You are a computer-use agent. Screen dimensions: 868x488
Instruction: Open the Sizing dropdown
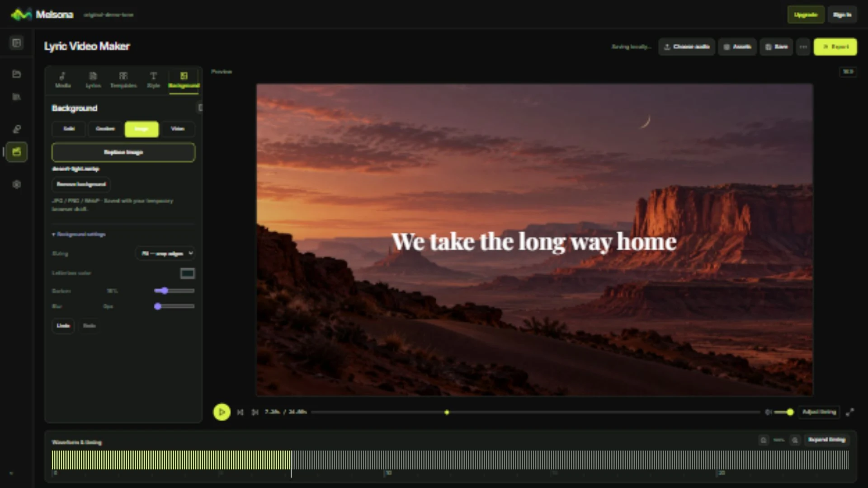(x=165, y=253)
